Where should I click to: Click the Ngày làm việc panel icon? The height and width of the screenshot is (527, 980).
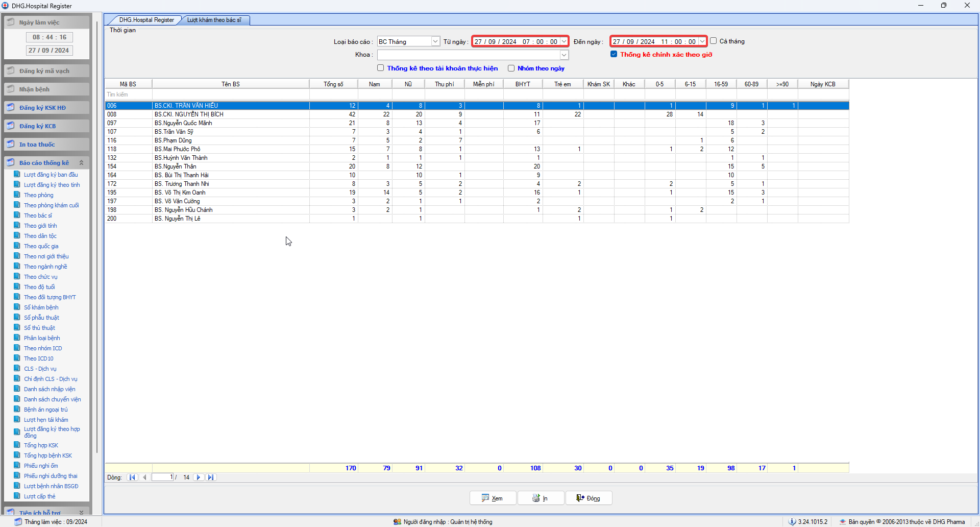click(x=11, y=22)
